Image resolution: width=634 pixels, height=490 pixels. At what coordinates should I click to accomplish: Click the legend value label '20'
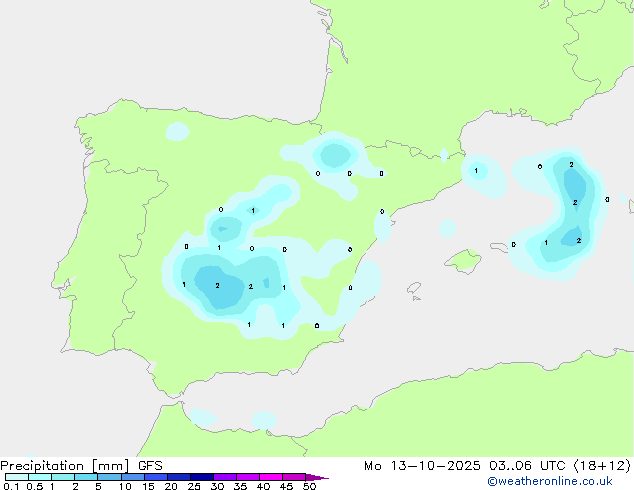point(171,486)
